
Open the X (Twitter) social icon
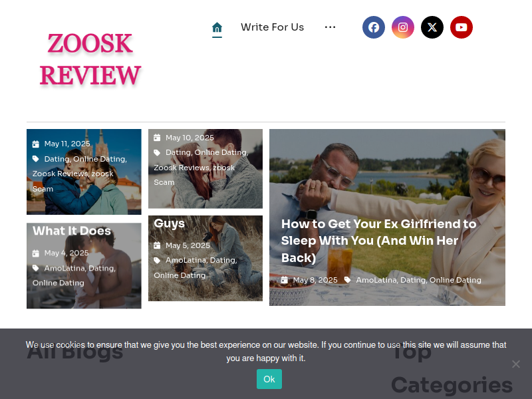point(432,27)
